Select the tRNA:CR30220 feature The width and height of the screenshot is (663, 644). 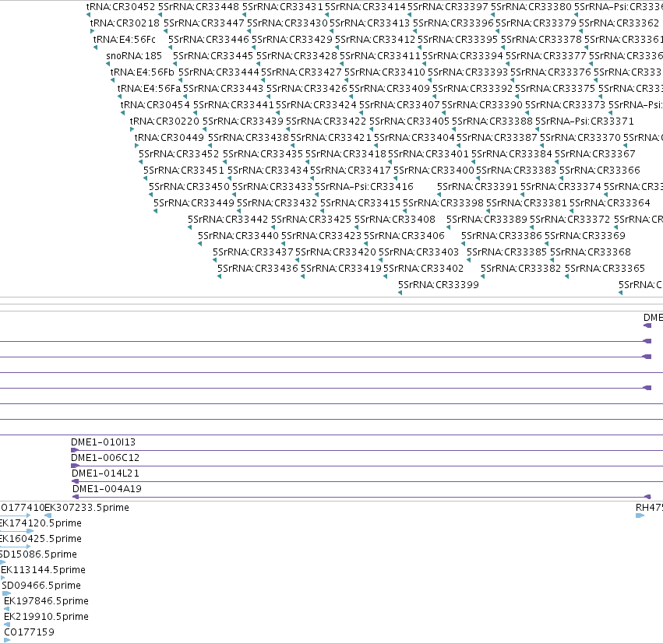(x=164, y=121)
